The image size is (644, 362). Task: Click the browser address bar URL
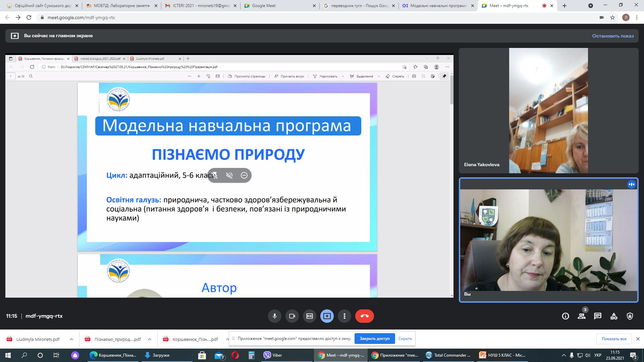81,17
